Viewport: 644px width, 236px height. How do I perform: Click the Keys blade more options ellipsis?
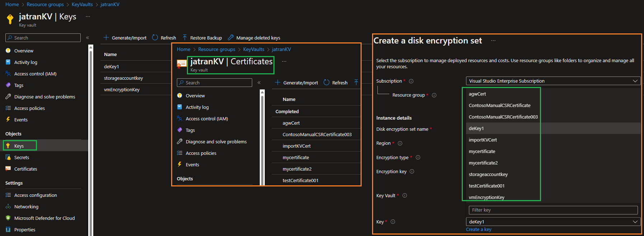88,17
